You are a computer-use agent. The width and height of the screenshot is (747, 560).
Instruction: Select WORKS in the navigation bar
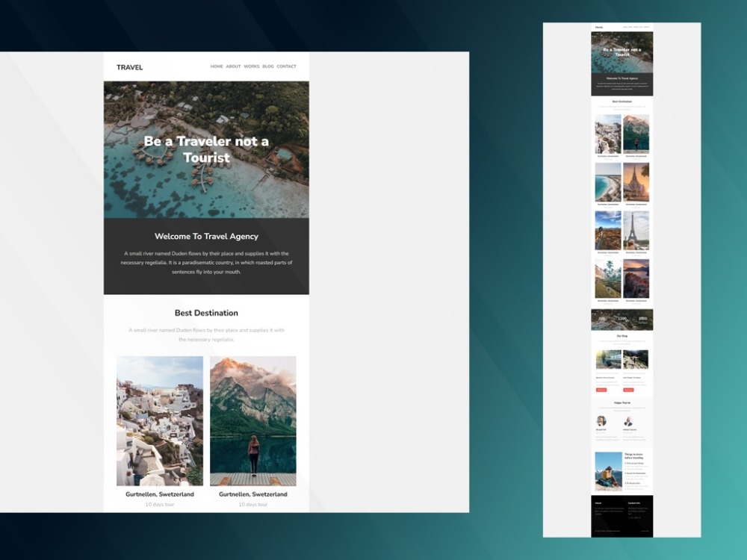tap(252, 66)
